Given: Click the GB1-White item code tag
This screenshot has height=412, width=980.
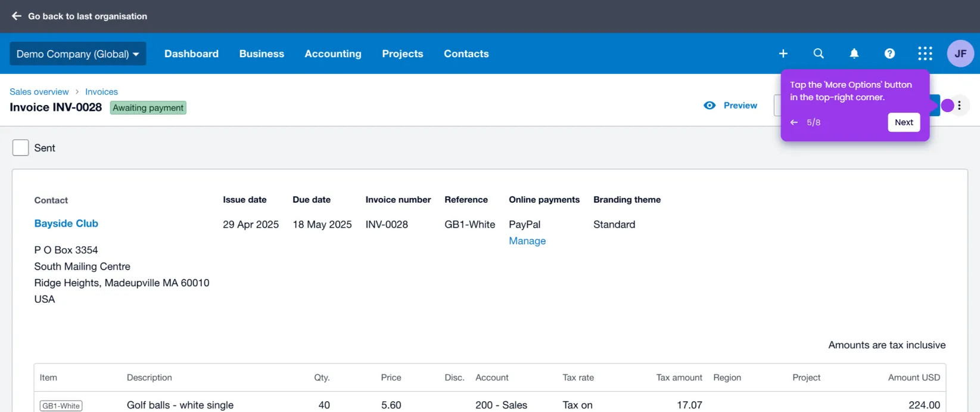Looking at the screenshot, I should pos(61,406).
